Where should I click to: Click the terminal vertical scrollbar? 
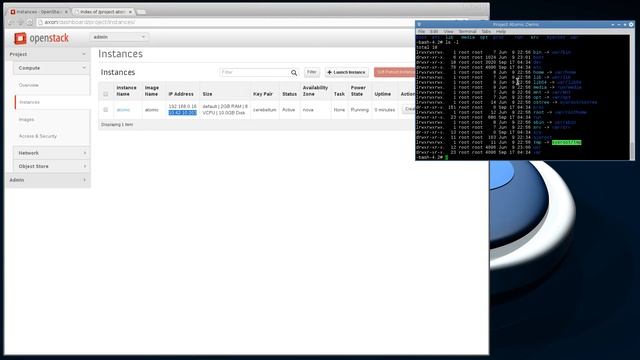(632, 98)
